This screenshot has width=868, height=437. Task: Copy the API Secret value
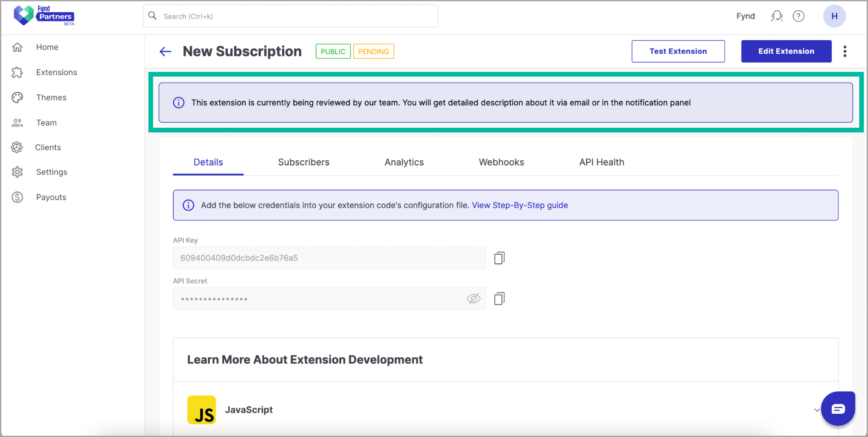[500, 299]
